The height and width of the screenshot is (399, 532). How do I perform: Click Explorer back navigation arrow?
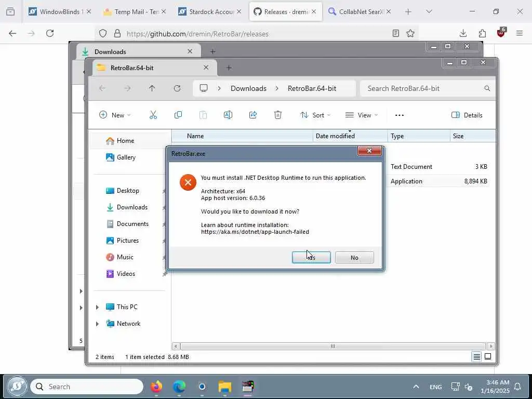click(x=102, y=88)
